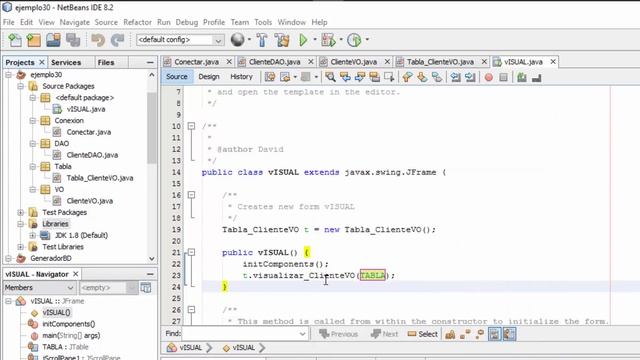
Task: Toggle Whole Words in the Find bar
Action: [465, 334]
